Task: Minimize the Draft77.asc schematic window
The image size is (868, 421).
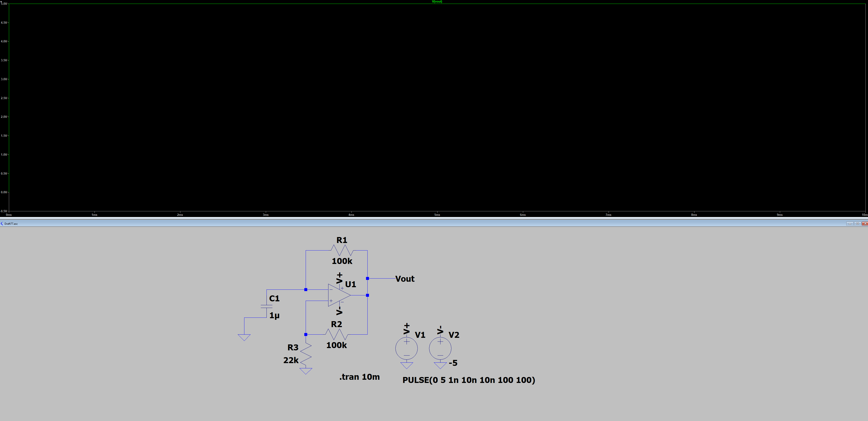Action: click(x=850, y=224)
